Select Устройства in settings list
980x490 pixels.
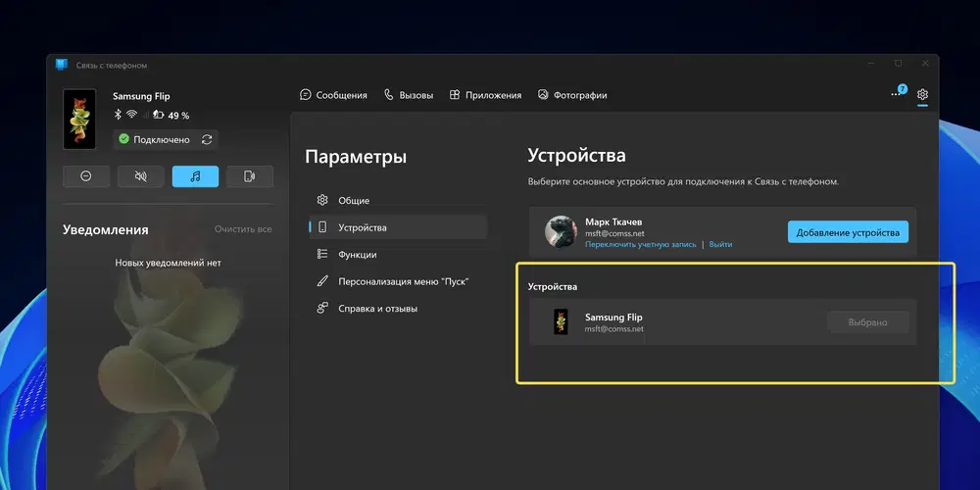click(x=398, y=227)
